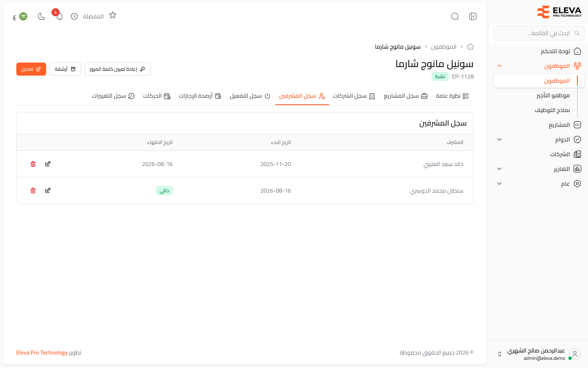The width and height of the screenshot is (588, 368).
Task: Switch language via Saudi flag icon
Action: tap(23, 16)
